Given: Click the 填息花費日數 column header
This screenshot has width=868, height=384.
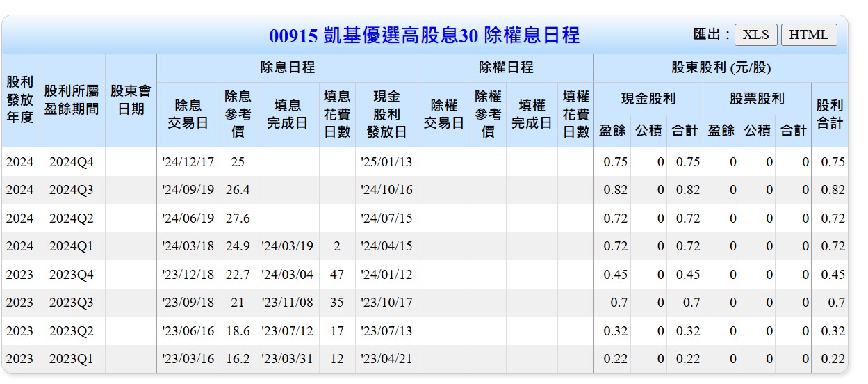Looking at the screenshot, I should 337,114.
